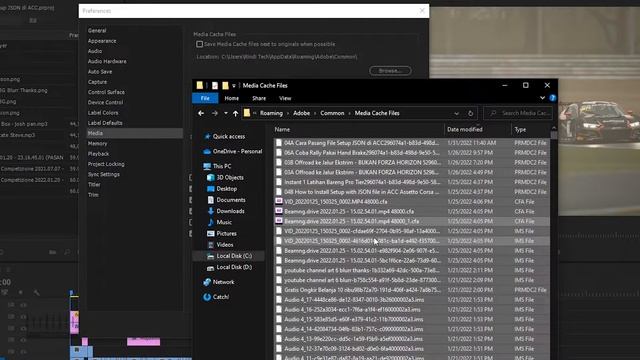Click Common in the address breadcrumb

332,113
